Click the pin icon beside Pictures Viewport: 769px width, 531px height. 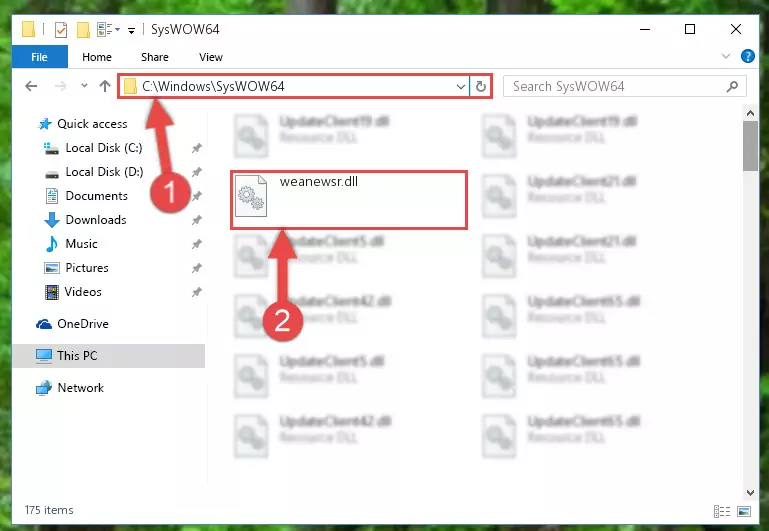click(197, 268)
